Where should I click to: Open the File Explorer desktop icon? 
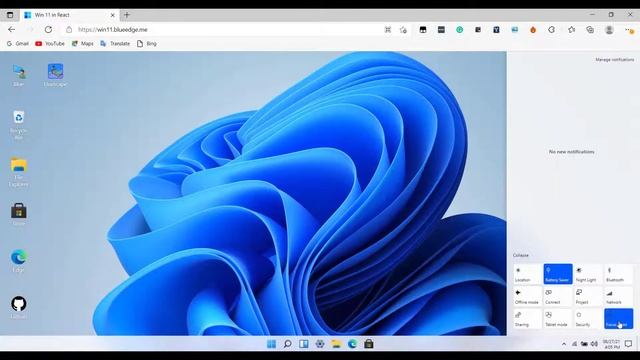(18, 172)
